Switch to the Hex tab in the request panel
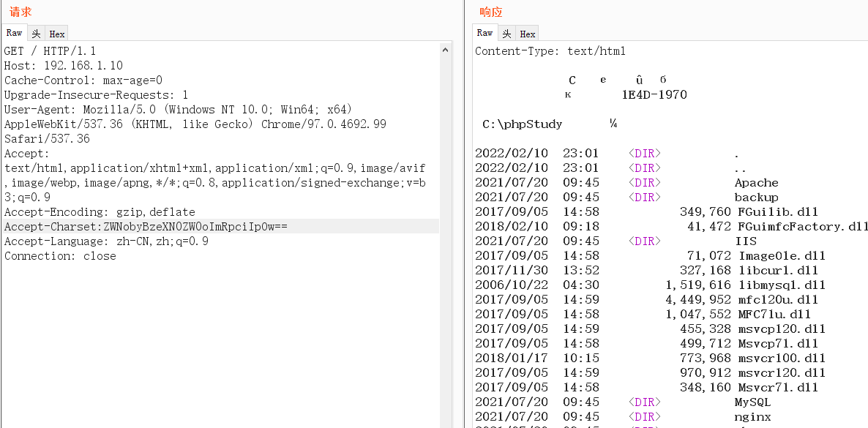Screen dimensions: 868x428 56,32
